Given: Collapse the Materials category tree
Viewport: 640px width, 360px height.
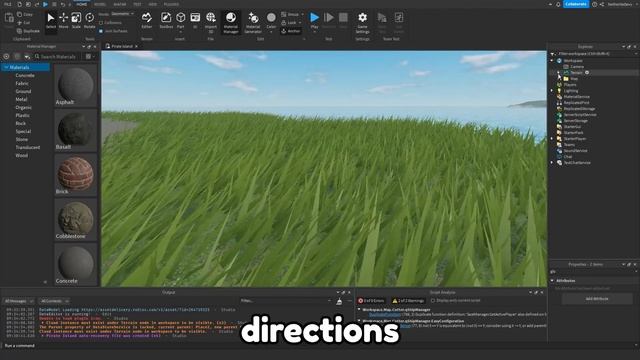Looking at the screenshot, I should tap(6, 67).
